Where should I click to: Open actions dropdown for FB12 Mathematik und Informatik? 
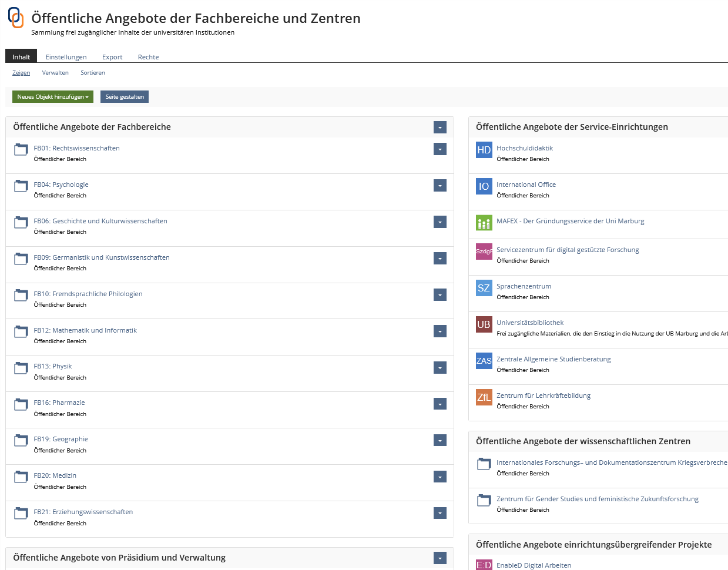click(x=440, y=331)
